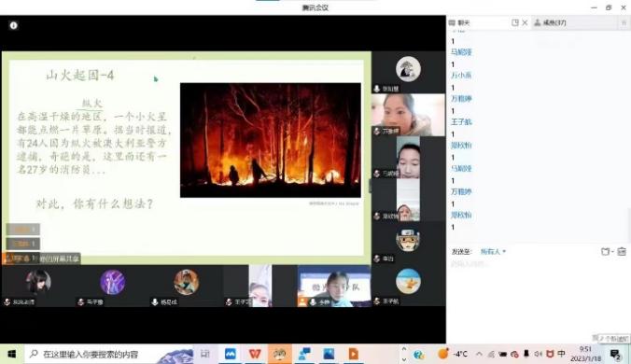Pop out the chat panel
631x364 pixels.
(514, 23)
